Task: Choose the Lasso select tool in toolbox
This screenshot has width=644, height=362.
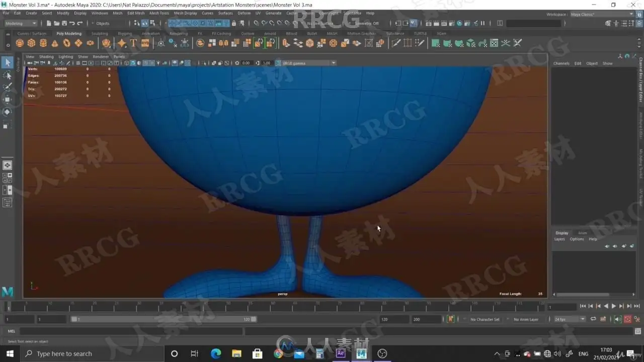Action: click(8, 75)
